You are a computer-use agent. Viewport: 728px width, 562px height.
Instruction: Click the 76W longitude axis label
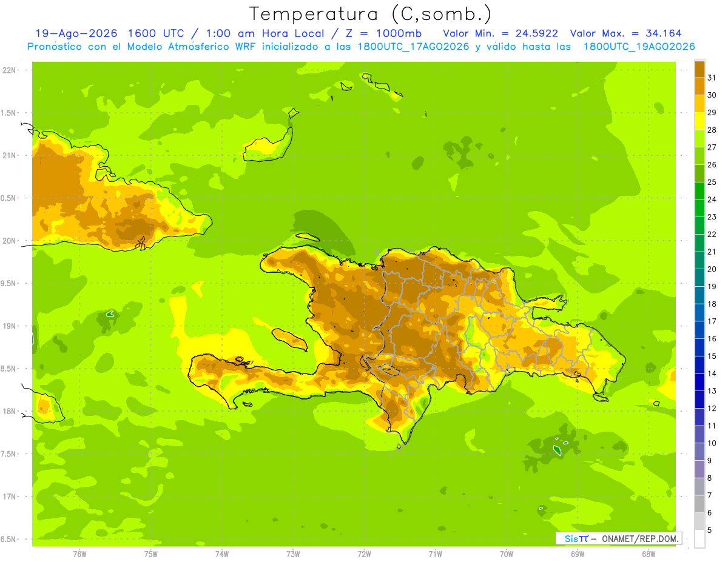click(x=79, y=554)
